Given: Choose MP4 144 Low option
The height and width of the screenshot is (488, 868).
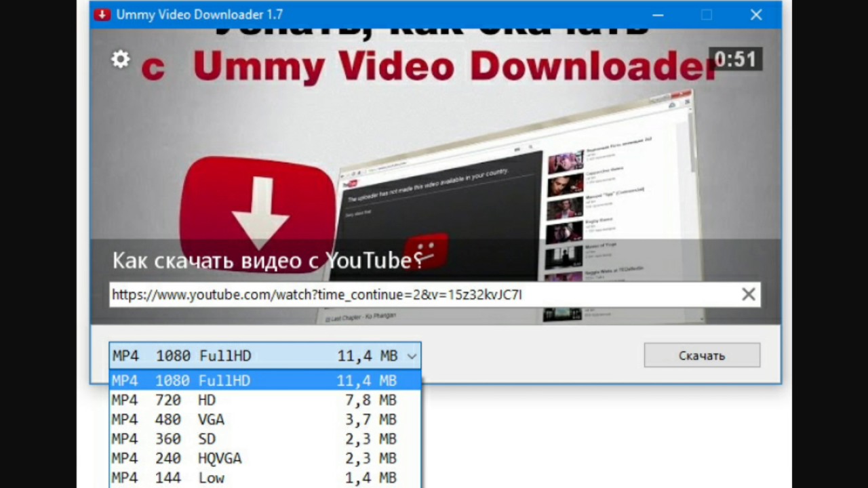Looking at the screenshot, I should coord(265,478).
